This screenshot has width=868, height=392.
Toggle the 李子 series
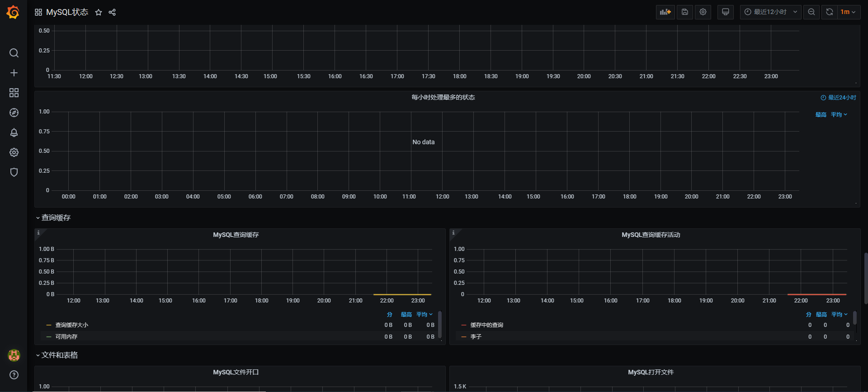(x=476, y=337)
